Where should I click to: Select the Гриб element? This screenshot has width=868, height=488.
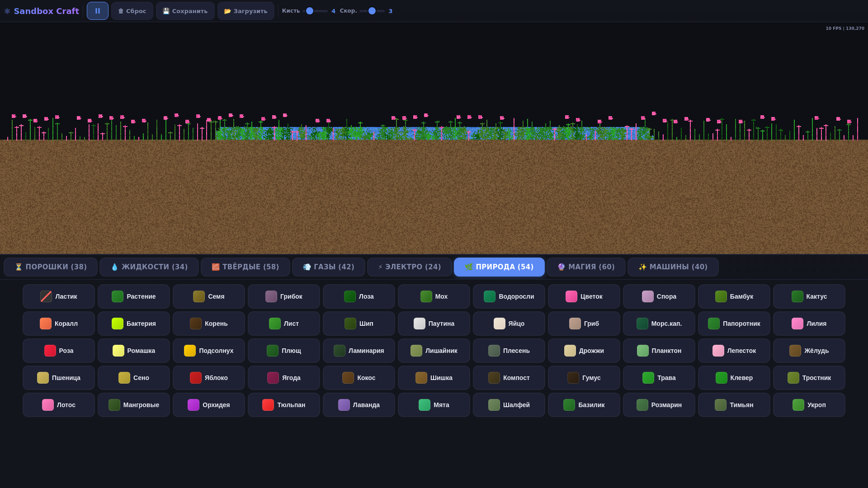pyautogui.click(x=584, y=324)
